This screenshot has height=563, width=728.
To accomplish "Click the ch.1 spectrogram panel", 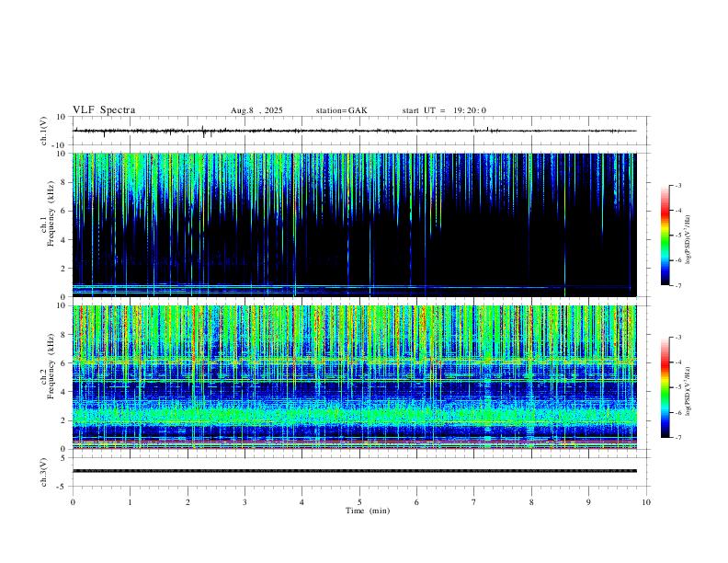I will (354, 224).
